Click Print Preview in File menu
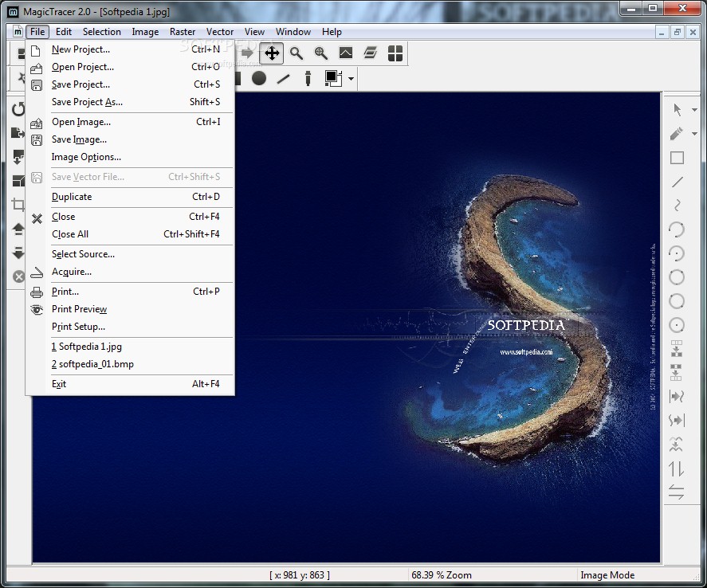The width and height of the screenshot is (707, 588). pos(79,309)
